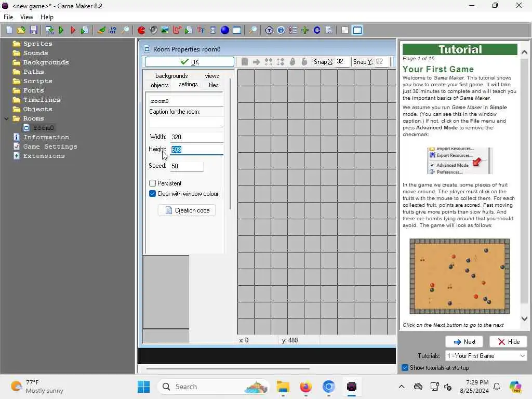Open the Help menu

(47, 17)
